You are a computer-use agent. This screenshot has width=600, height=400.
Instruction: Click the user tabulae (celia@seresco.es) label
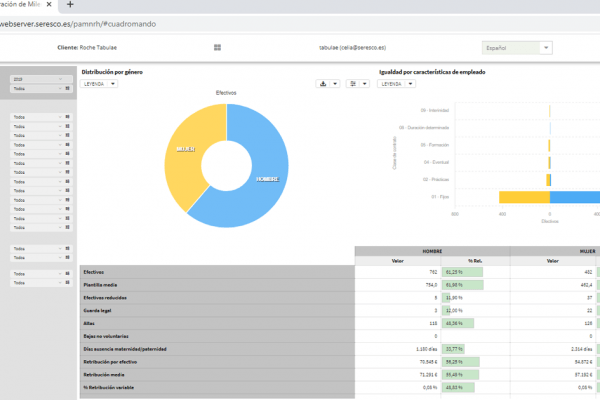[x=355, y=47]
